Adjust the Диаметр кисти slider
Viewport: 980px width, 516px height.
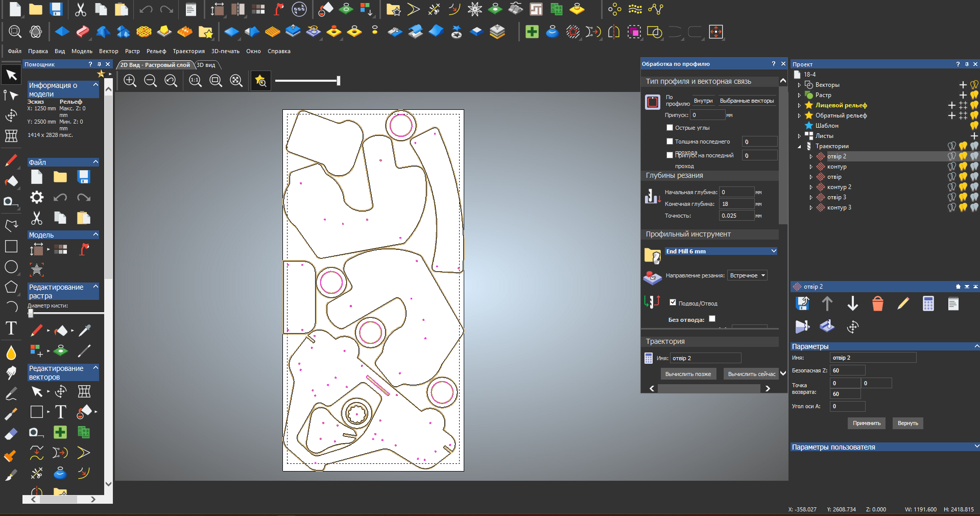point(31,313)
